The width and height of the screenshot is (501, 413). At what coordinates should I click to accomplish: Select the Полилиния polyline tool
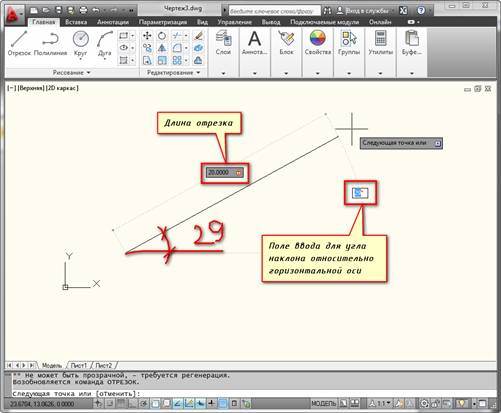[51, 43]
